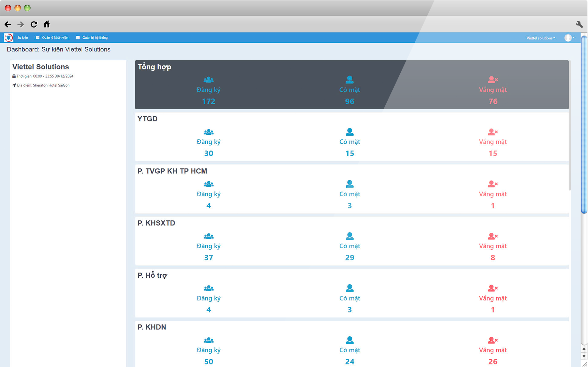Click Vắng mặt icon in P. Hỗ trợ card
The width and height of the screenshot is (588, 367).
493,288
